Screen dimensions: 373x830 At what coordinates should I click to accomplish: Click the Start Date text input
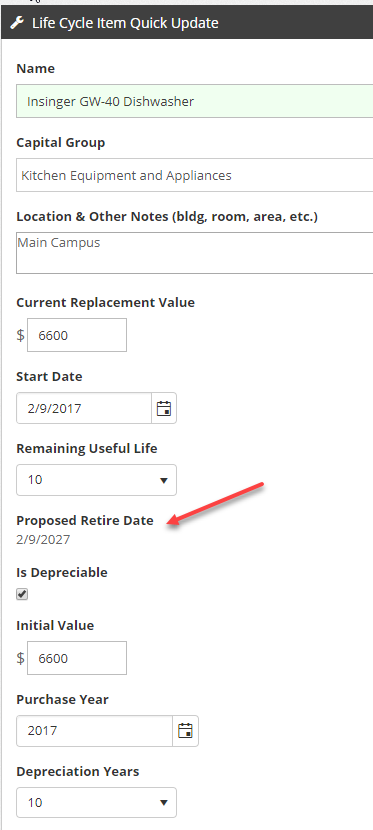84,408
